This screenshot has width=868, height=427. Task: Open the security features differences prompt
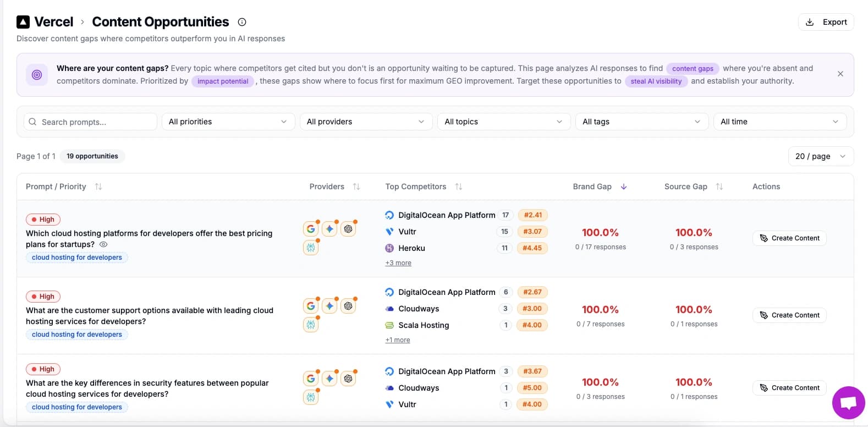pyautogui.click(x=147, y=388)
